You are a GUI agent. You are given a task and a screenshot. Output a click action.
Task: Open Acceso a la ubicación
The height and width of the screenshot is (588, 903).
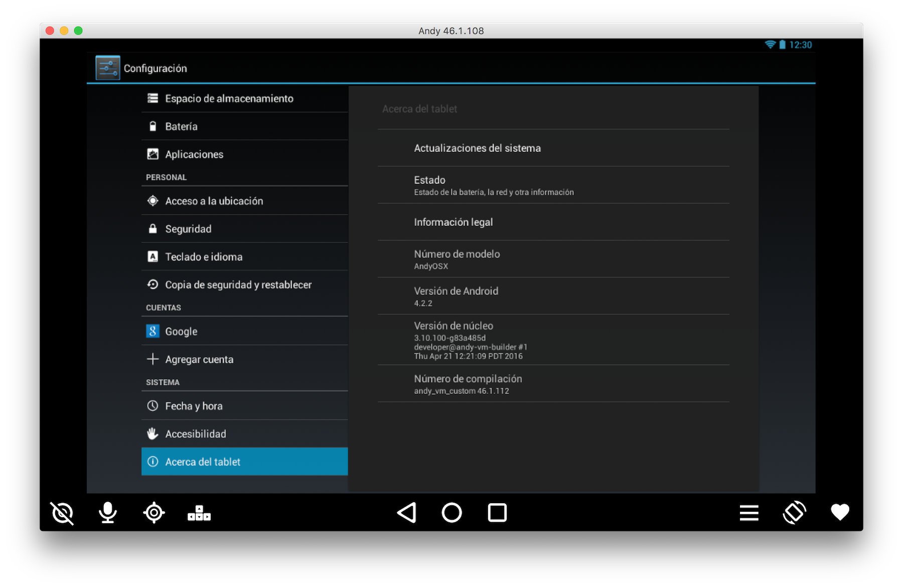[245, 201]
